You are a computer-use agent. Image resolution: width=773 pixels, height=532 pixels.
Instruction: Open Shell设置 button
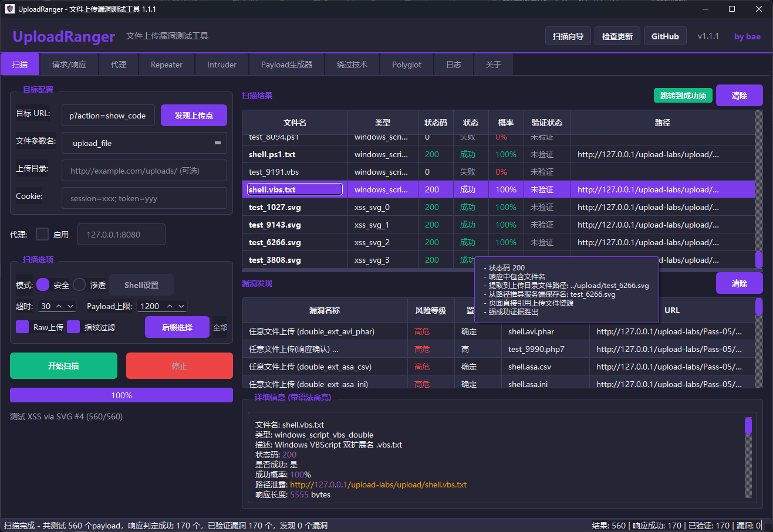pos(141,285)
